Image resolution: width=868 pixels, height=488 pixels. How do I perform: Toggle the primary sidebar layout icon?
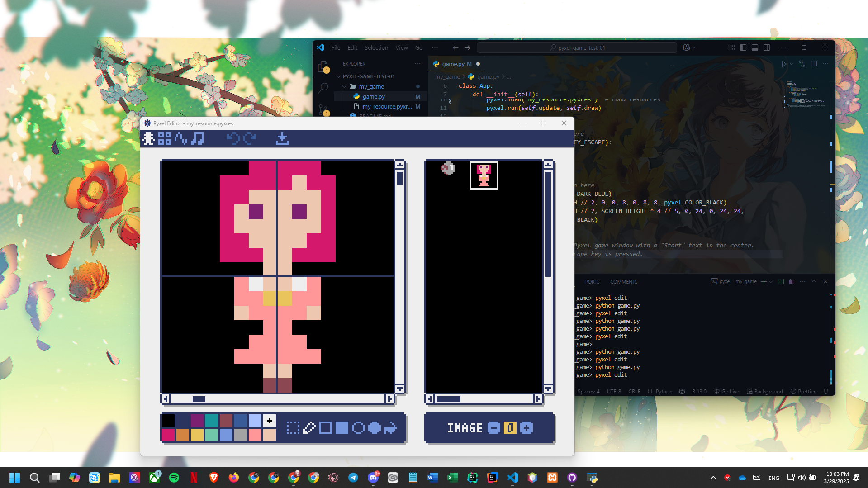pos(743,47)
